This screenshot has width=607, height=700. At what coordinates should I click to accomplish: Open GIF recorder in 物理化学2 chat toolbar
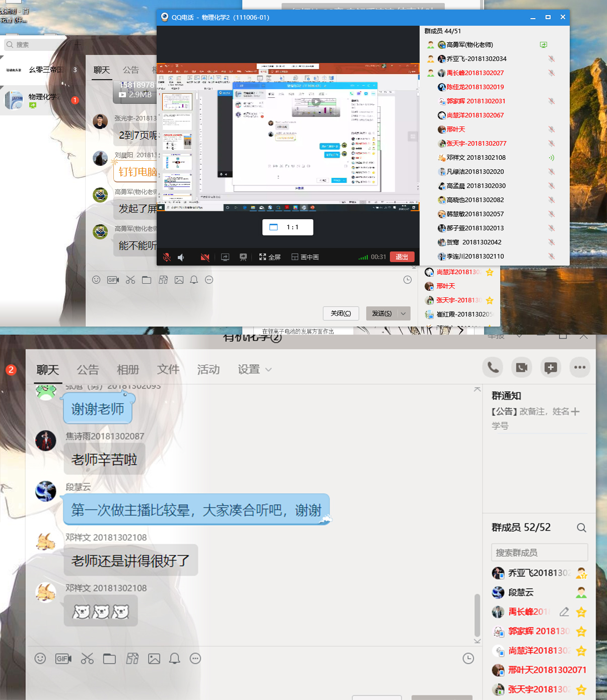click(x=113, y=280)
